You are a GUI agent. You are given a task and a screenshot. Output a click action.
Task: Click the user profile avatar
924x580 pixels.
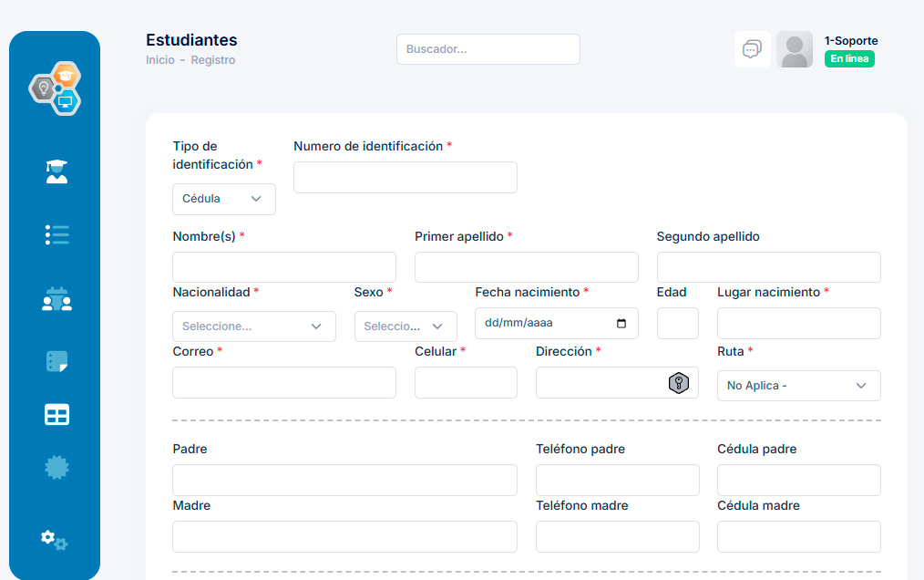click(794, 49)
